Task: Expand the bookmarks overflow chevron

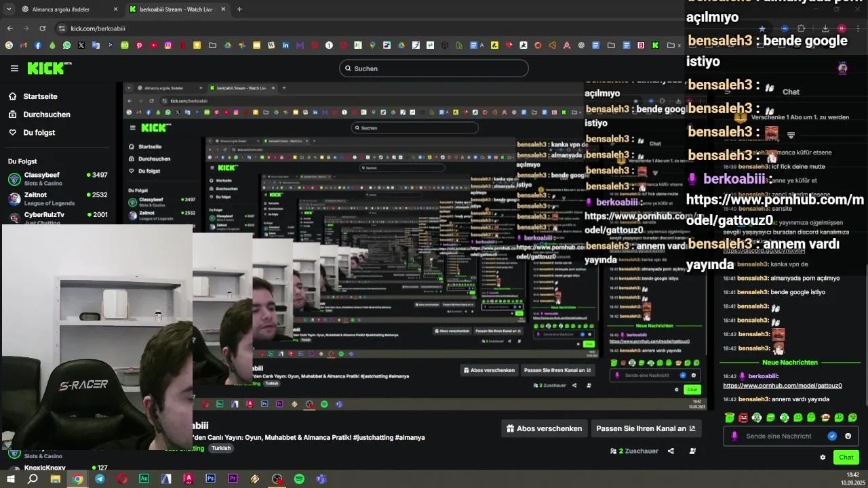Action: pos(679,45)
